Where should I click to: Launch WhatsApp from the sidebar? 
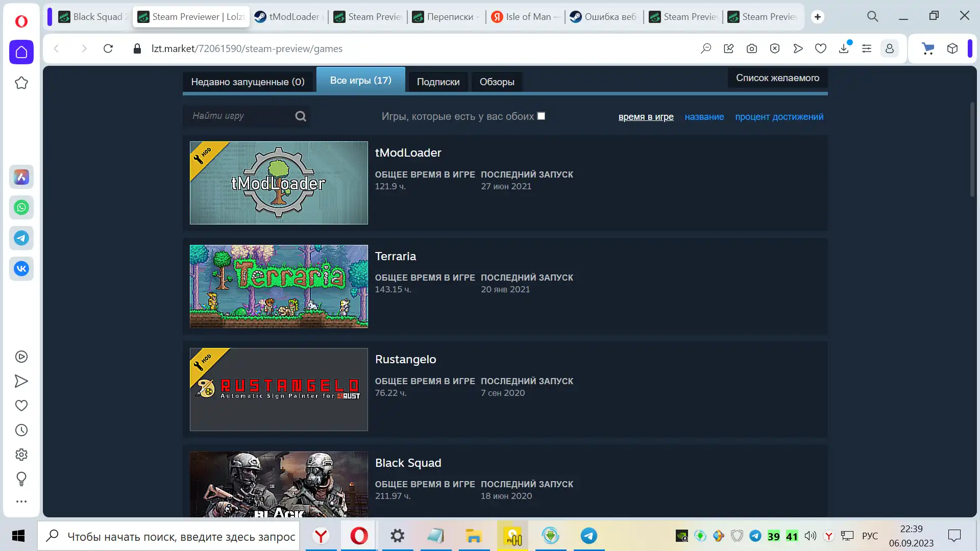(x=21, y=208)
